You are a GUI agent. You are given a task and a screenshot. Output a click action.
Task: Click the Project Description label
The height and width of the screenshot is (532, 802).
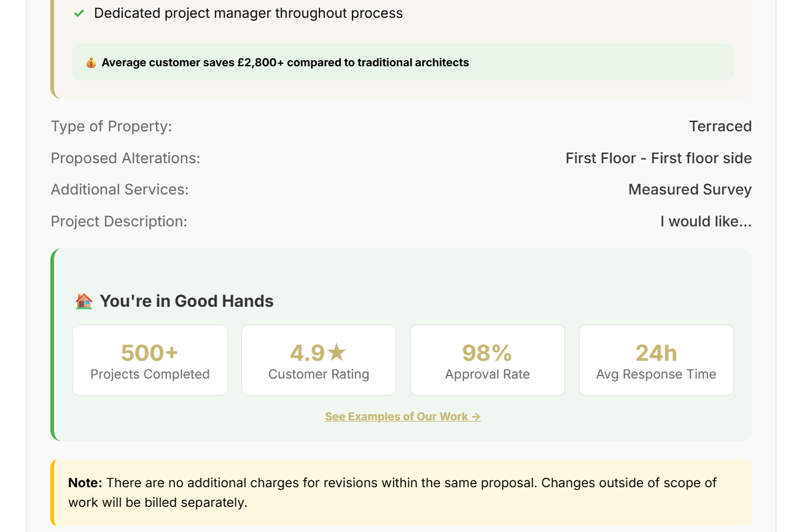[x=119, y=222]
